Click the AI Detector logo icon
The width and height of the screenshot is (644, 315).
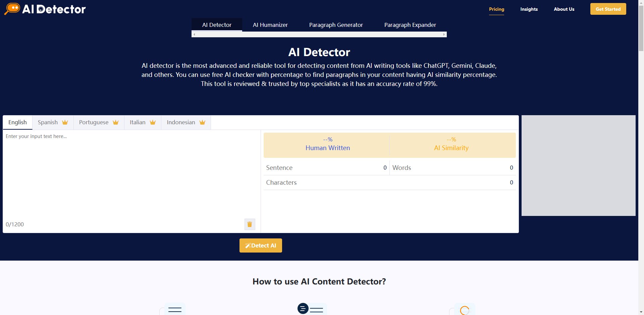point(12,8)
